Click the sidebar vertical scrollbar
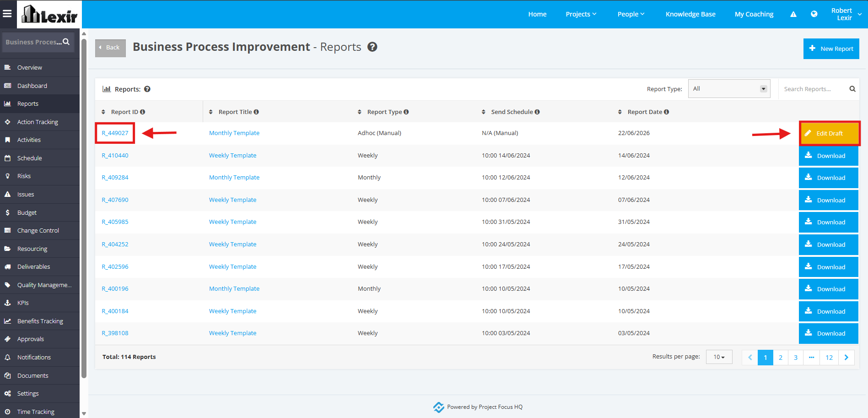Viewport: 868px width, 418px height. point(84,208)
